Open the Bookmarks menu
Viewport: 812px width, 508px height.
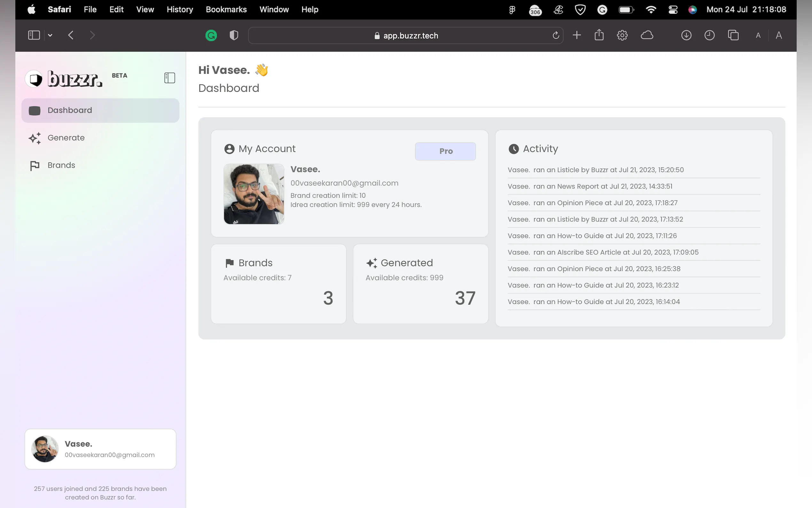click(x=226, y=9)
